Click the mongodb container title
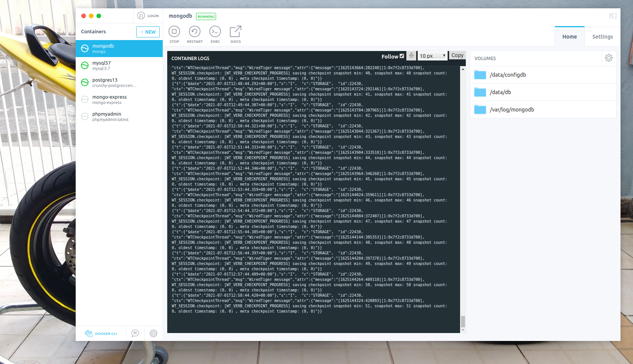The image size is (633, 364). pyautogui.click(x=180, y=16)
